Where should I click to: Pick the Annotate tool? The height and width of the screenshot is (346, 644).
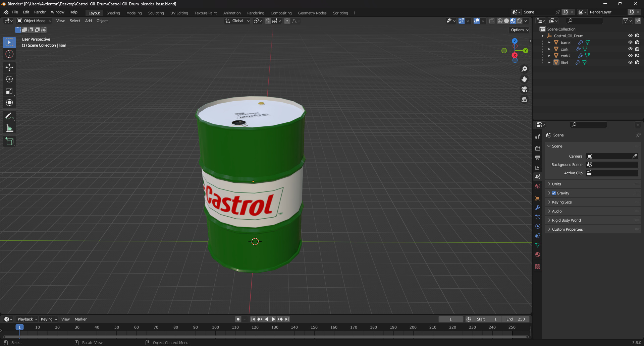(x=9, y=116)
